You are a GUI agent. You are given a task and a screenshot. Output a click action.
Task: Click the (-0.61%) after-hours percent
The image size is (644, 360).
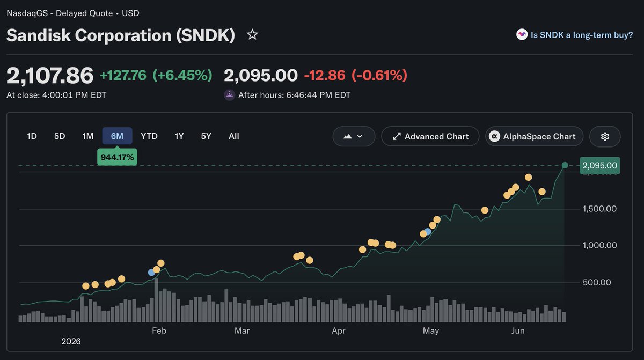tap(379, 76)
